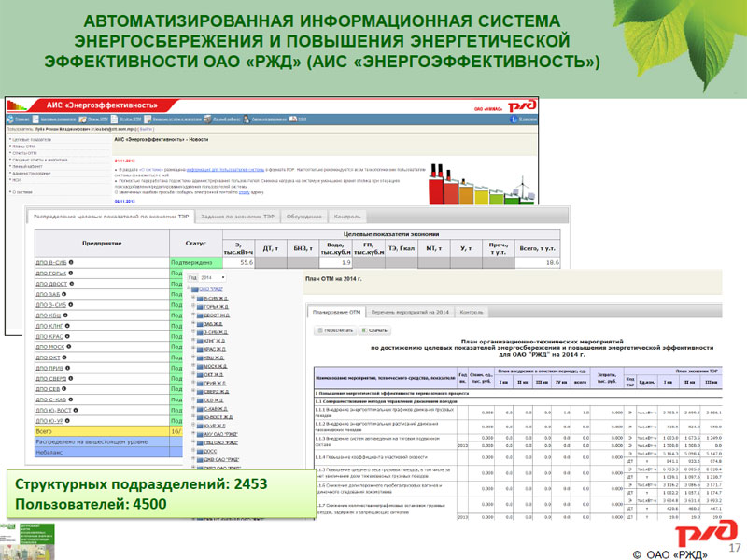Screen dimensions: 747x560
Task: Click the energy bar chart logo in the header
Action: point(18,105)
